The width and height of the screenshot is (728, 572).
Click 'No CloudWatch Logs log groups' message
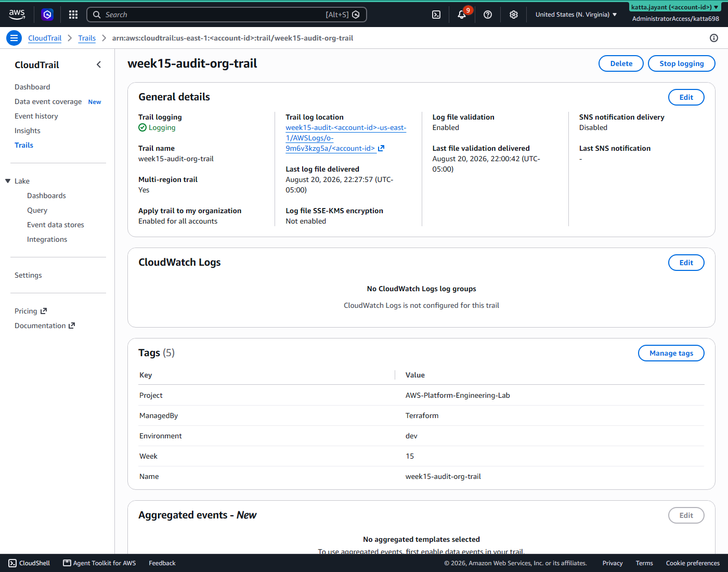(421, 289)
